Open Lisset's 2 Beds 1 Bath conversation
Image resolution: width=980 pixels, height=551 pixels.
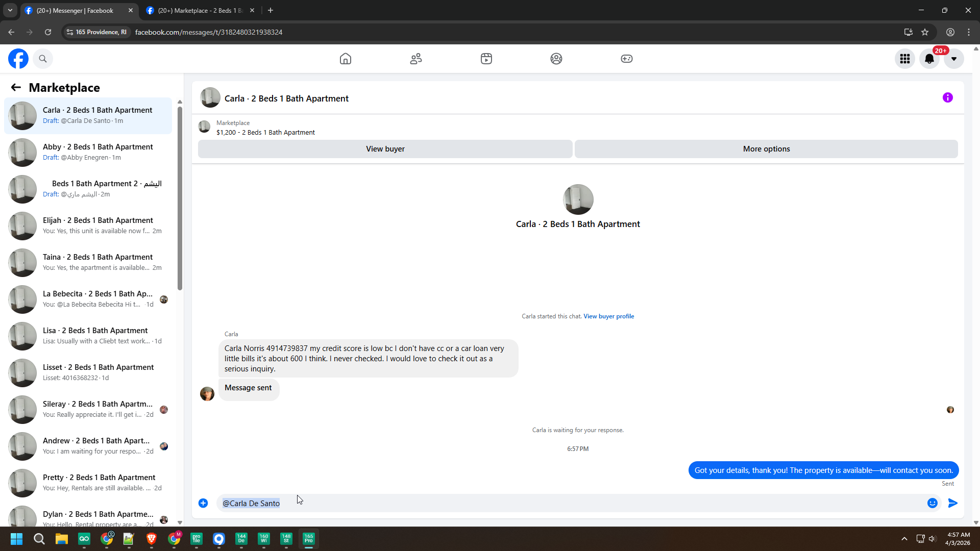(88, 373)
